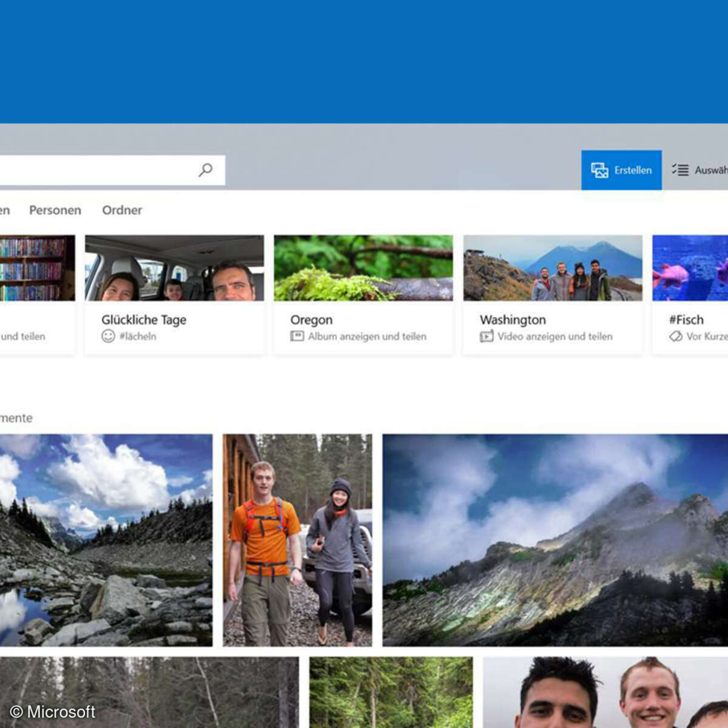Click the video icon beside Washington's share link
Viewport: 728px width, 728px height.
486,336
